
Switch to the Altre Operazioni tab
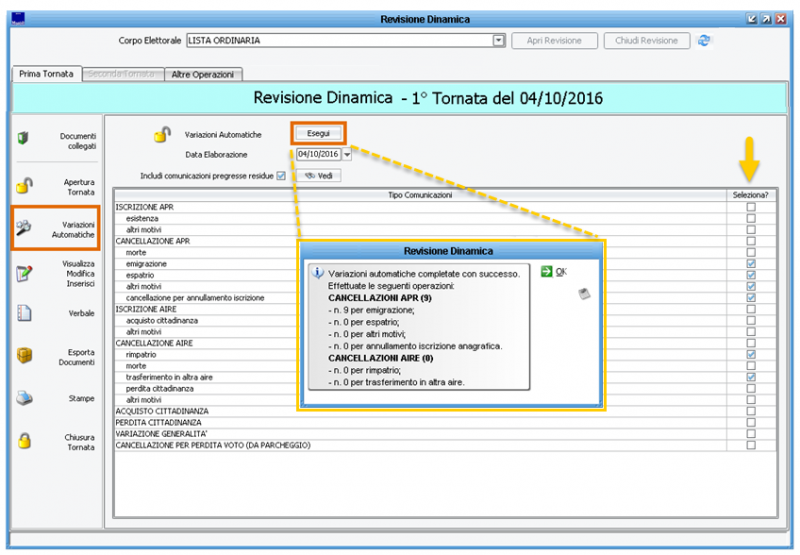tap(203, 74)
